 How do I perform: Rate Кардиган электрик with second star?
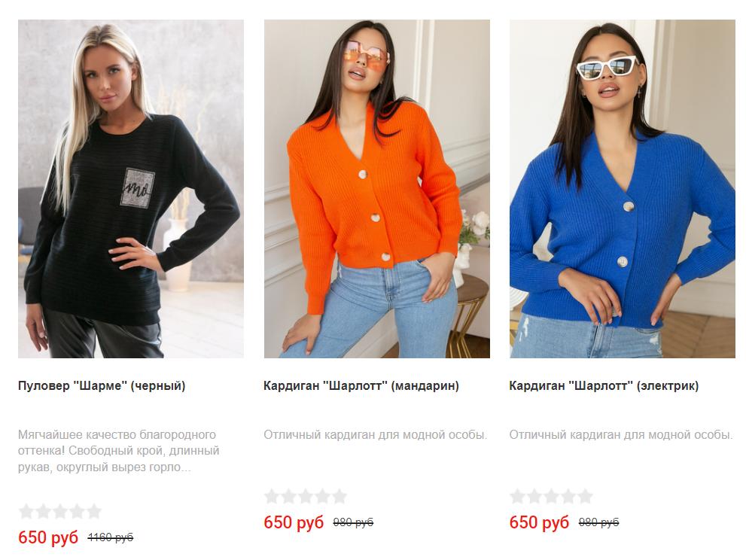click(x=534, y=496)
